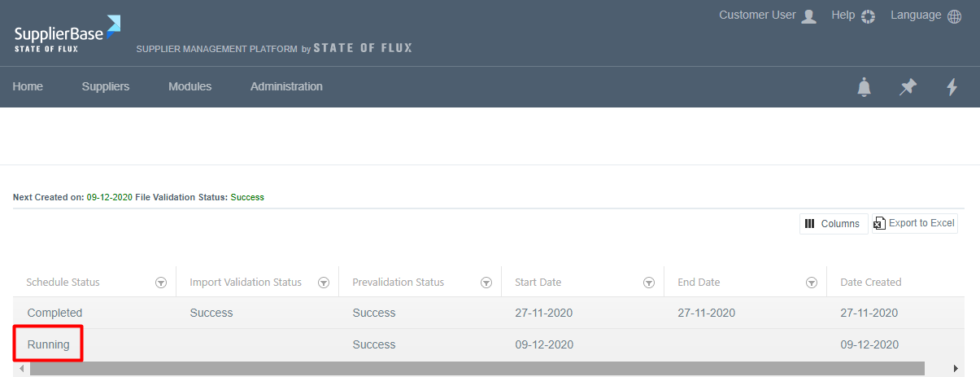Viewport: 980px width, 377px height.
Task: Click the Columns button
Action: click(833, 224)
